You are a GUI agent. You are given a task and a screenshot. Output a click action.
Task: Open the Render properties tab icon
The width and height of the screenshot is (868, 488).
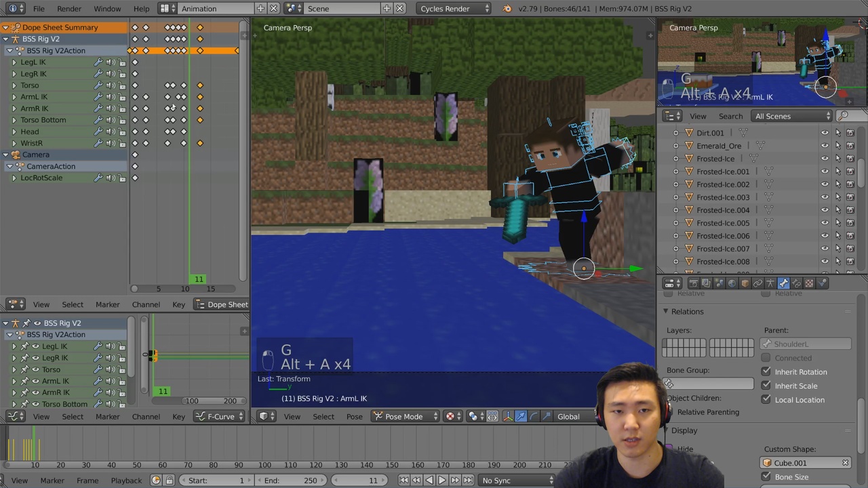694,283
